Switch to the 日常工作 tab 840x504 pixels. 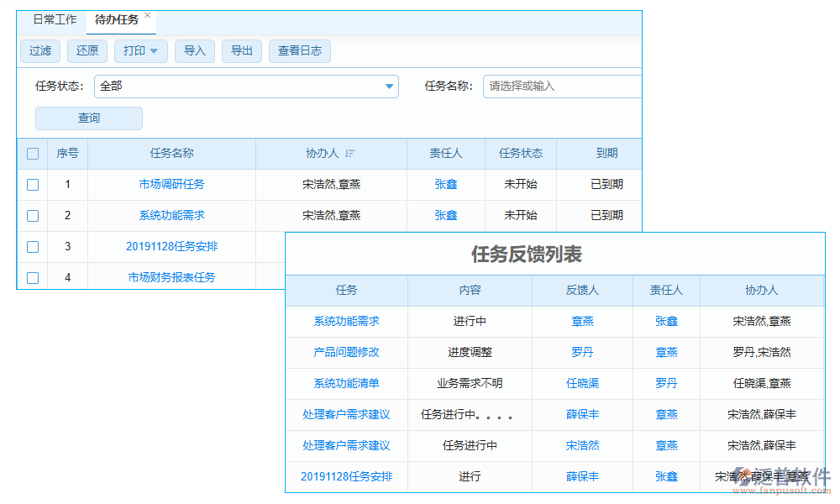55,19
